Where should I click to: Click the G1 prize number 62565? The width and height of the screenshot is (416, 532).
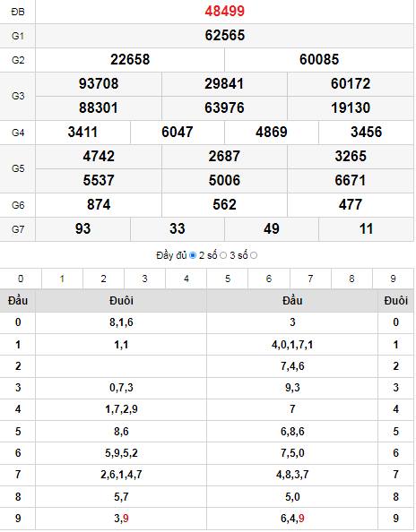coord(224,35)
